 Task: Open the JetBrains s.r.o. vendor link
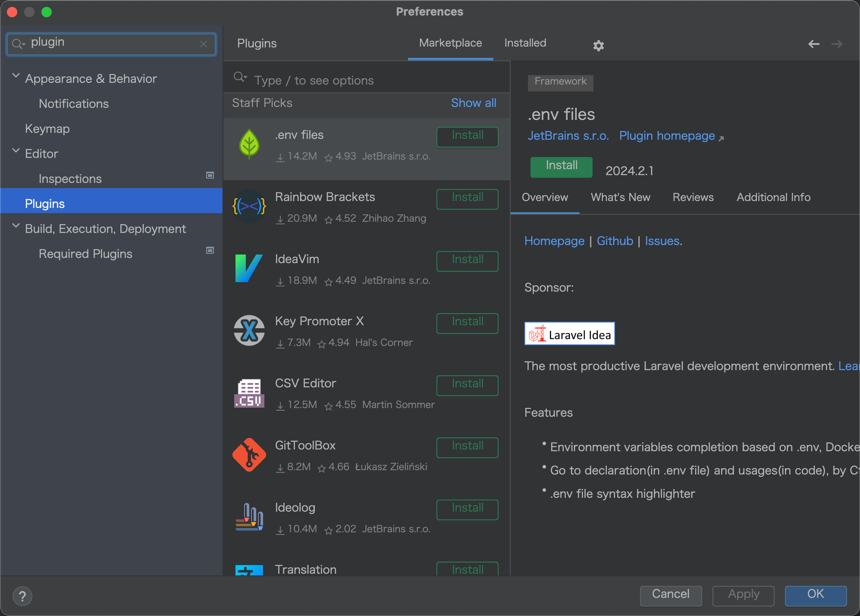(568, 136)
